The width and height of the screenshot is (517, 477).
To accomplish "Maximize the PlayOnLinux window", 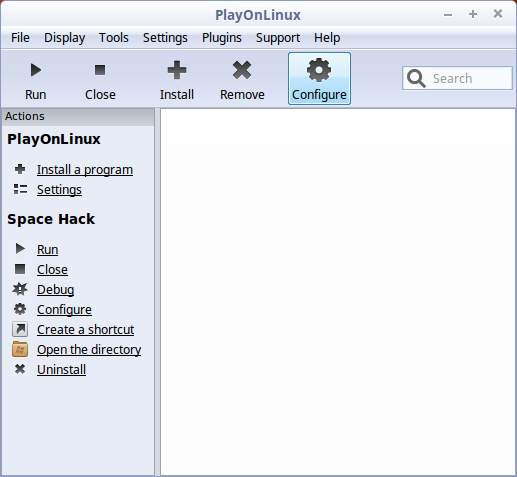I will pyautogui.click(x=473, y=14).
